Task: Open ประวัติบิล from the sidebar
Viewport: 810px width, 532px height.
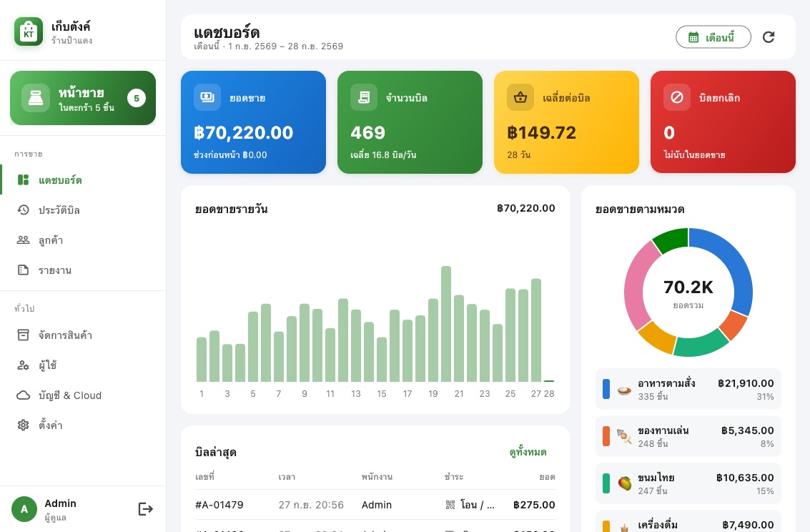Action: point(83,210)
